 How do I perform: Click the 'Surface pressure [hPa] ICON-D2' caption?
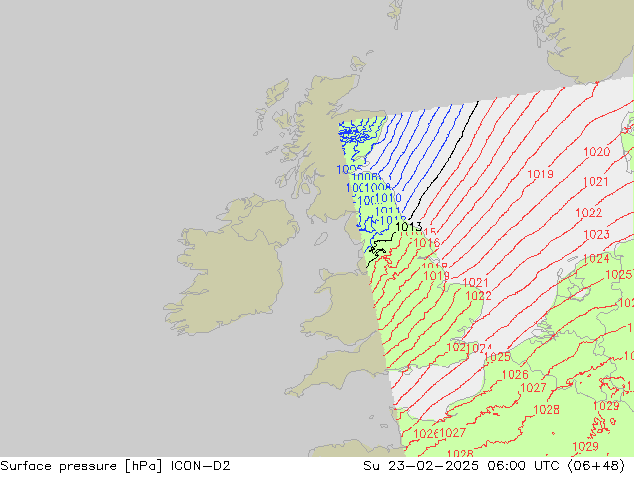click(115, 466)
